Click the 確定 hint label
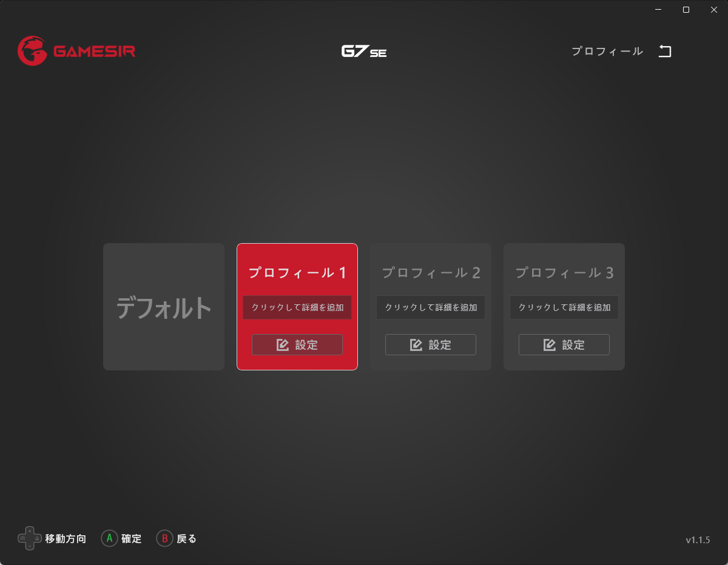Image resolution: width=728 pixels, height=565 pixels. point(132,538)
